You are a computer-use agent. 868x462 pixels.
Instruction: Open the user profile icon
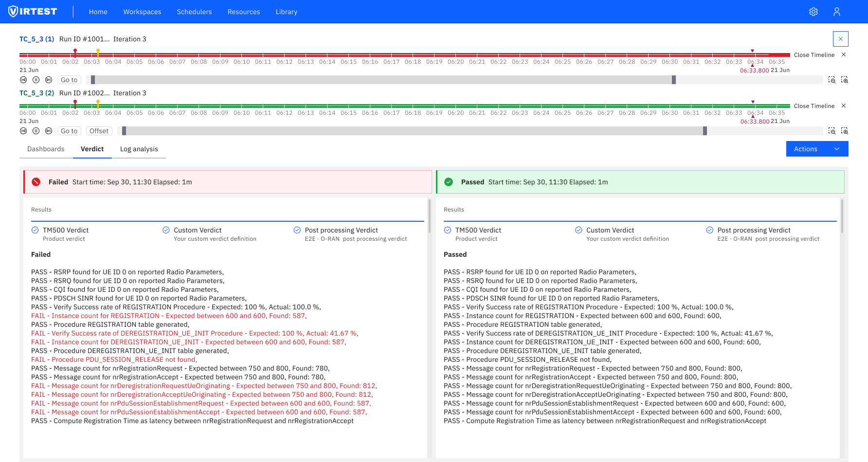tap(837, 11)
